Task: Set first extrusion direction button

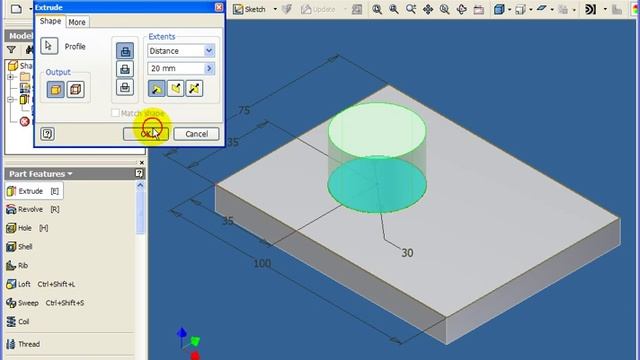Action: 156,88
